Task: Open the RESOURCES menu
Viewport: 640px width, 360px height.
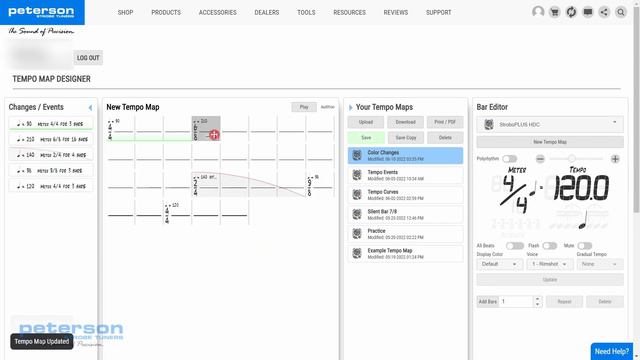Action: click(349, 13)
